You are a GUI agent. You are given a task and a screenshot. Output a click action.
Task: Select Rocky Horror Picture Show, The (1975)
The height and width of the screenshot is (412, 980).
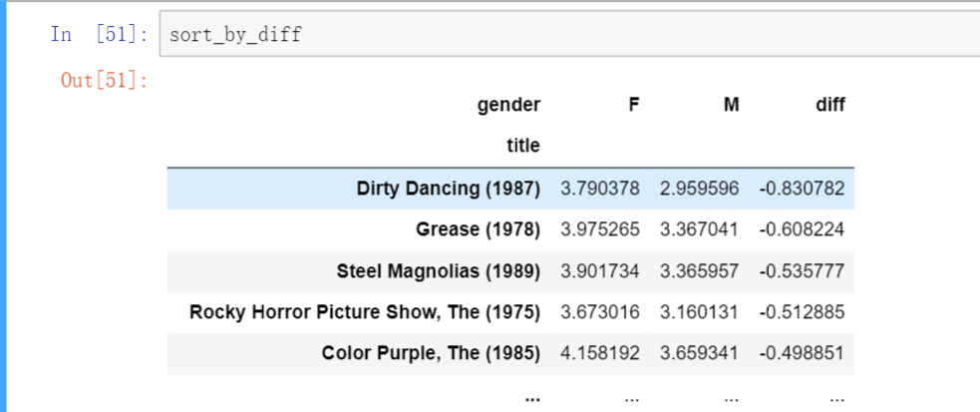tap(365, 312)
